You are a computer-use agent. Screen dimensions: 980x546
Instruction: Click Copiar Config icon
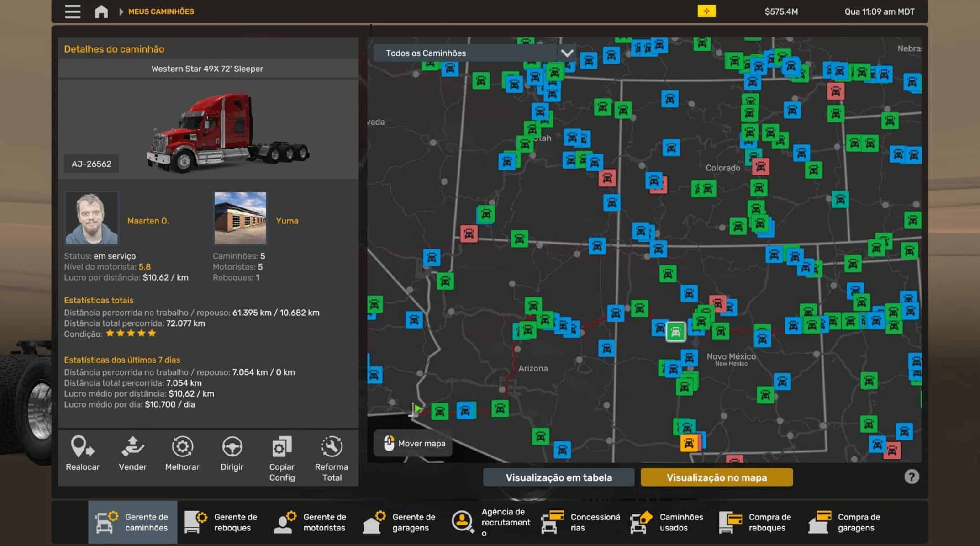[282, 447]
